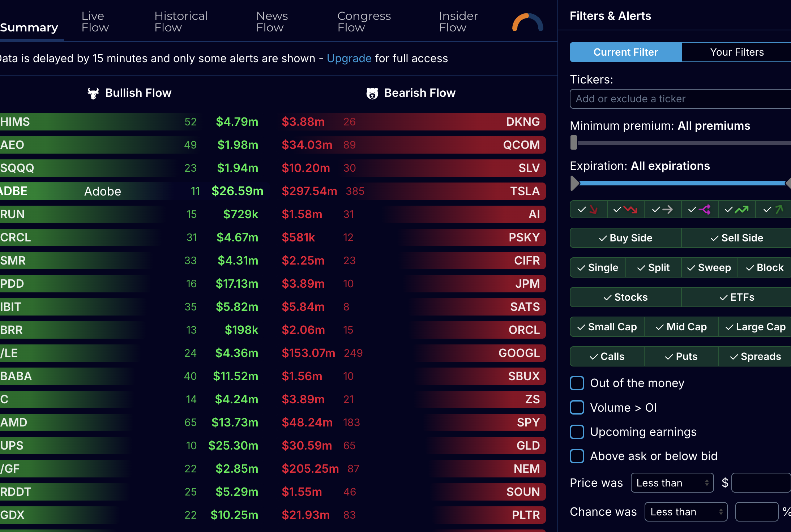The image size is (791, 532).
Task: Click the bear icon beside Bearish Flow
Action: click(372, 93)
